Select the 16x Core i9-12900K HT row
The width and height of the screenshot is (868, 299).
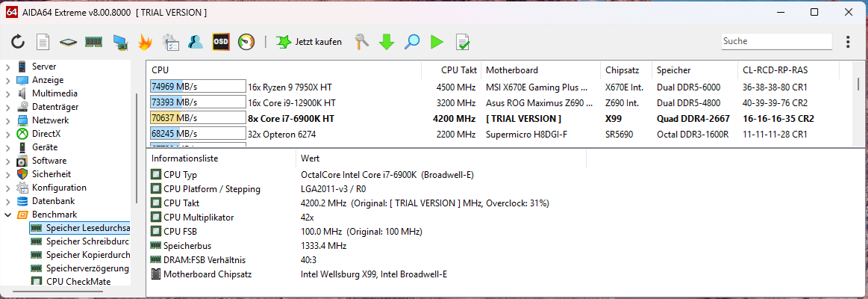(501, 102)
